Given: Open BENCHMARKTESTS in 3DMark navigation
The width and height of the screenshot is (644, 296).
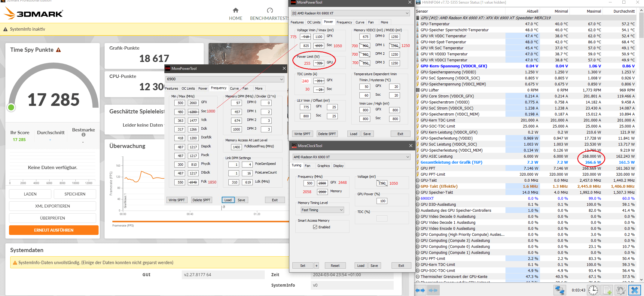Looking at the screenshot, I should (270, 18).
